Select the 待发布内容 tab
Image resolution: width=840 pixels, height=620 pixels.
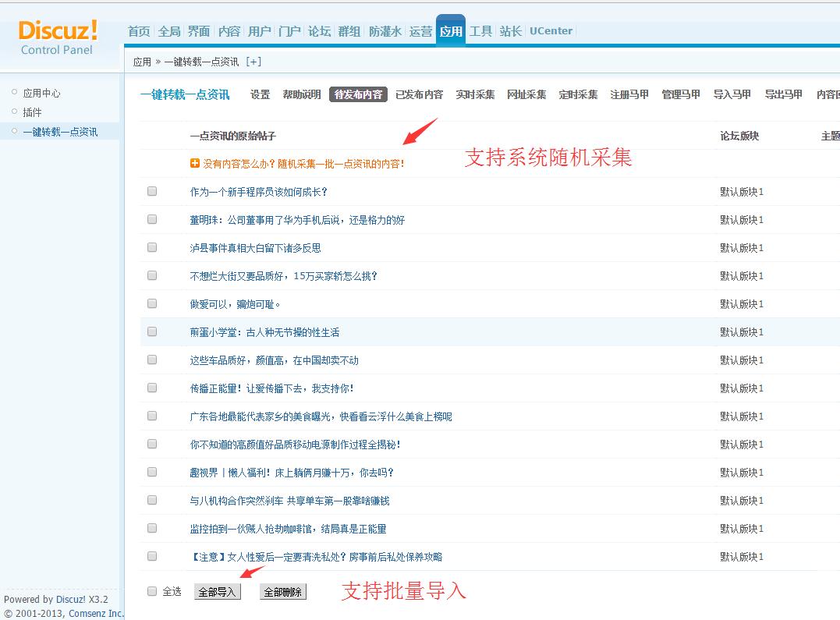358,94
